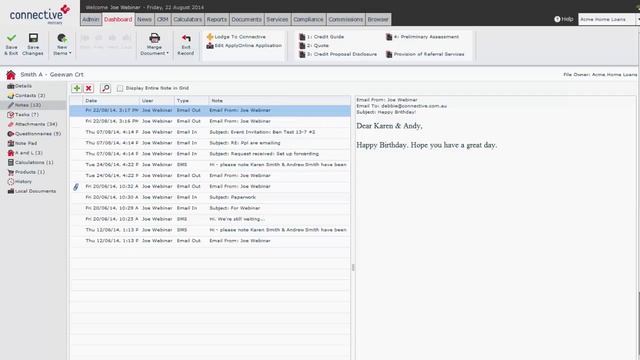This screenshot has height=360, width=640.
Task: Switch to the Admin tab
Action: tap(91, 19)
